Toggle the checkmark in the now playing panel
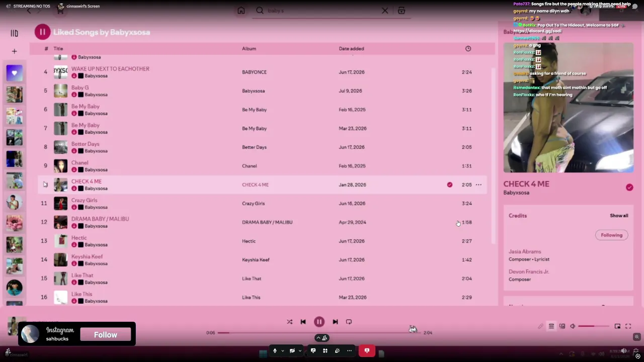This screenshot has width=644, height=362. [x=629, y=187]
